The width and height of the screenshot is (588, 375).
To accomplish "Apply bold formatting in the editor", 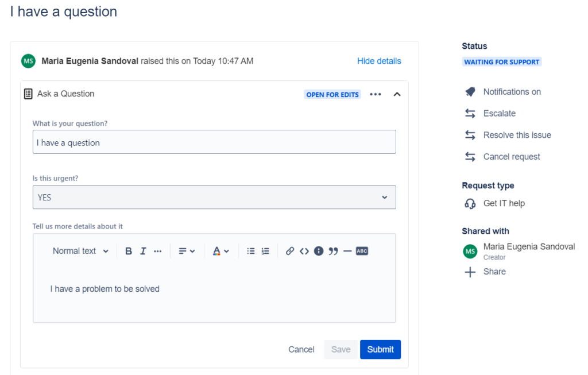I will click(x=129, y=250).
